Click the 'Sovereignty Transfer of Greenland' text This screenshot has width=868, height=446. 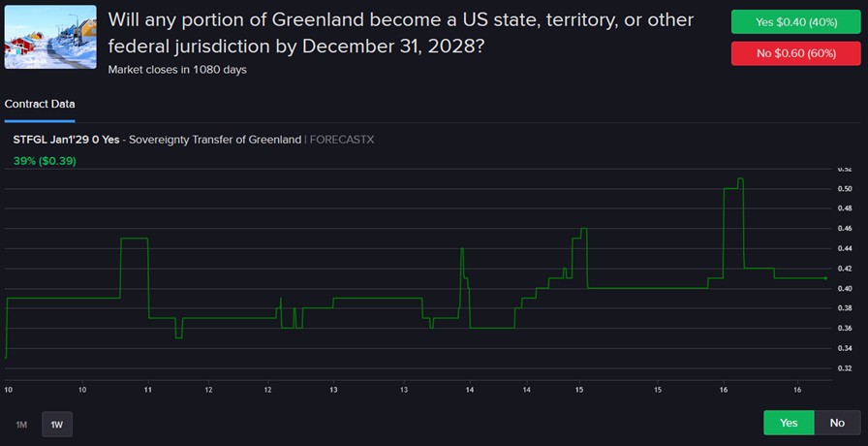click(x=215, y=140)
